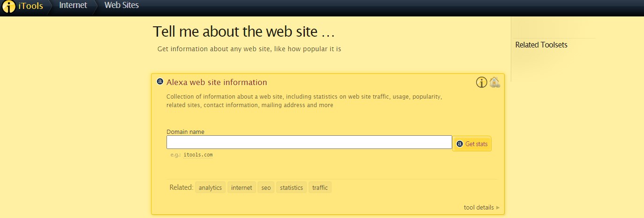
Task: Click the 'Tell me about the web site' heading
Action: tap(244, 32)
